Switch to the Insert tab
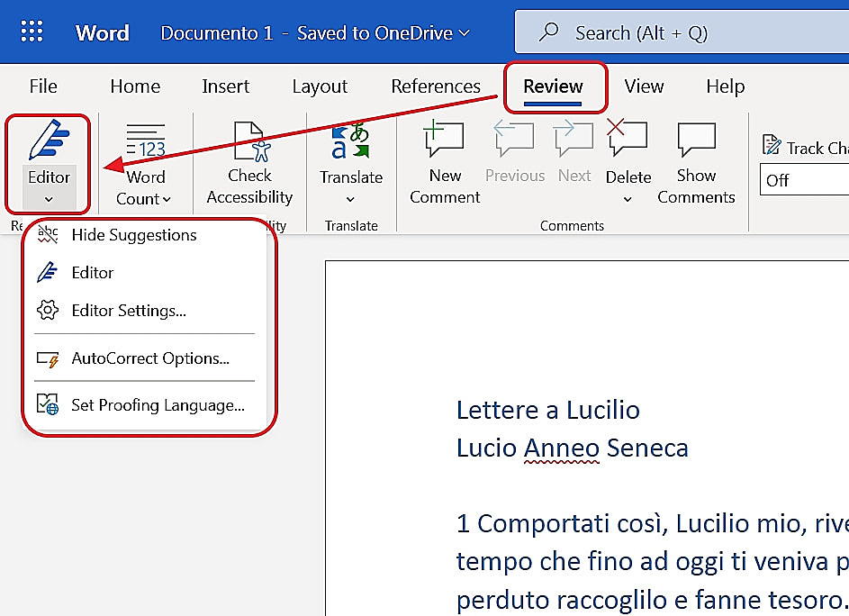The height and width of the screenshot is (616, 849). (225, 86)
